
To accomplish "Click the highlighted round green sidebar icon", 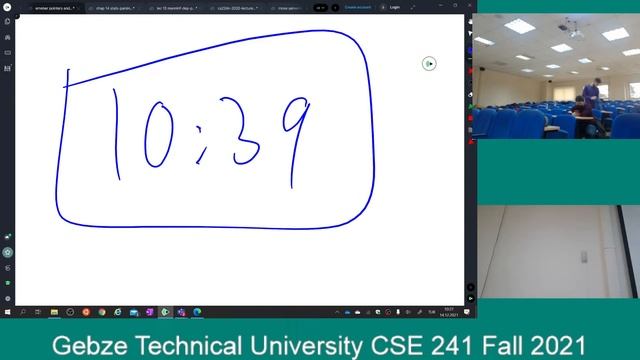I will [7, 253].
